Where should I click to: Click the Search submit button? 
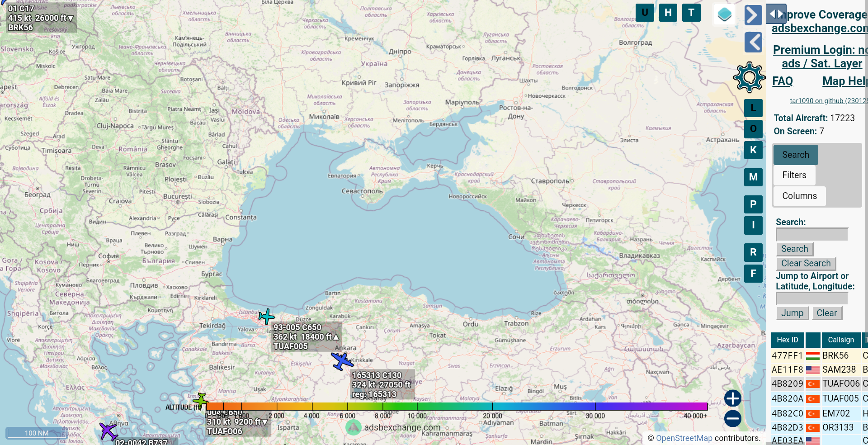click(x=795, y=249)
